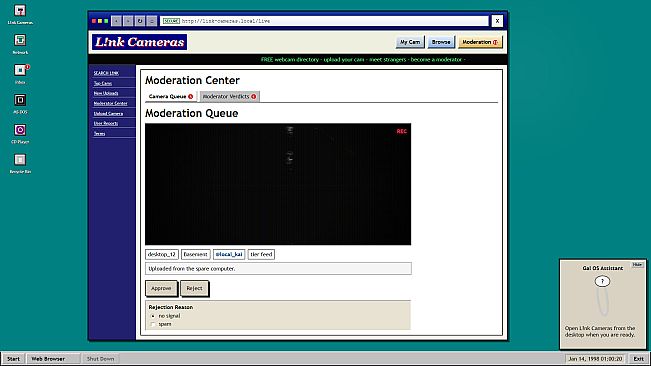The height and width of the screenshot is (366, 651).
Task: Select the 'no signal' rejection reason
Action: tap(153, 316)
